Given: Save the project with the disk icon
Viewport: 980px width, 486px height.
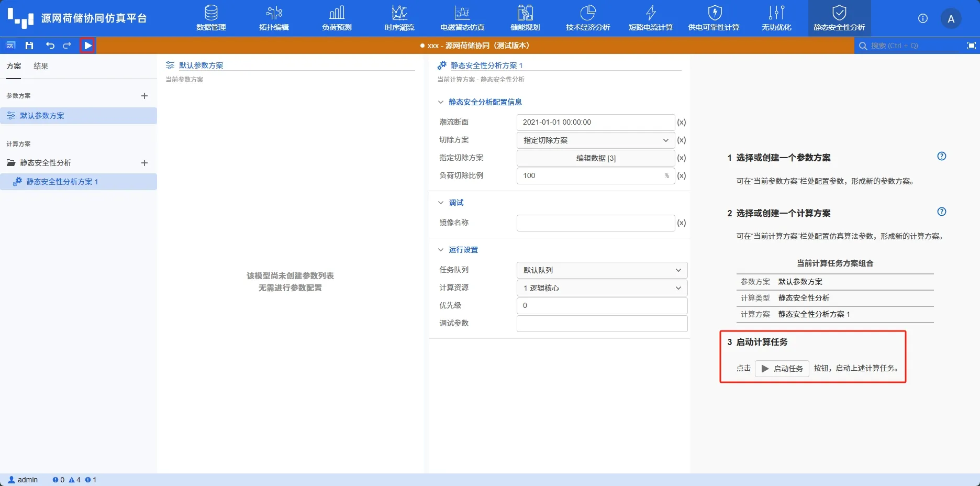Looking at the screenshot, I should tap(29, 46).
